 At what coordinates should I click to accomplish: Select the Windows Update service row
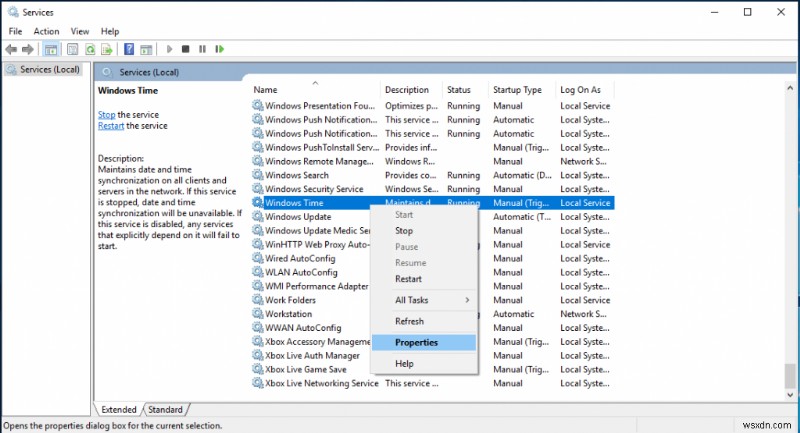(x=433, y=216)
